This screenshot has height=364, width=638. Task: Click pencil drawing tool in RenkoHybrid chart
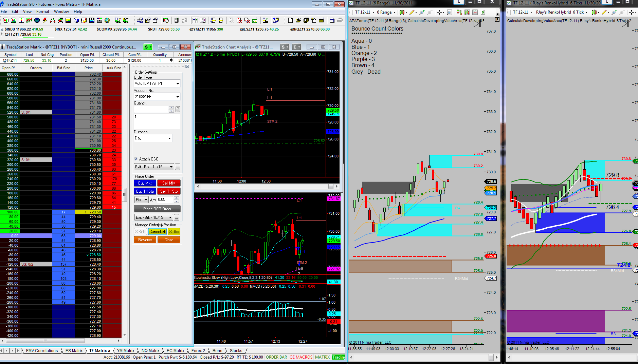[604, 12]
